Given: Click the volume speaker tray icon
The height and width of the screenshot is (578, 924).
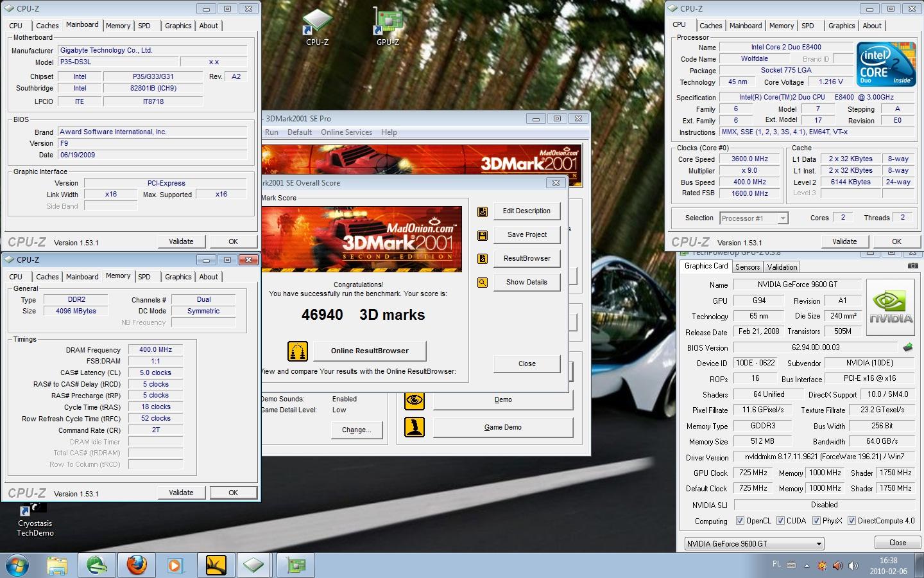Looking at the screenshot, I should click(x=853, y=566).
